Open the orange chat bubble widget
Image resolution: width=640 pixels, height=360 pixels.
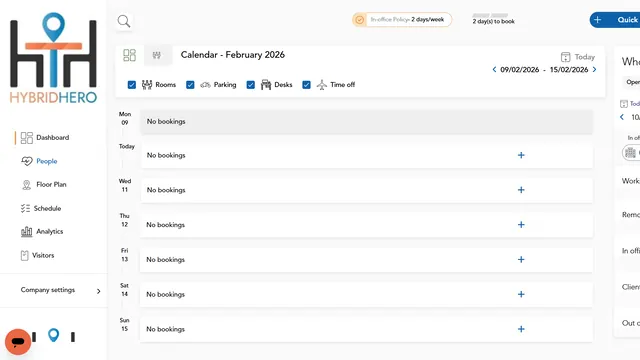coord(18,342)
